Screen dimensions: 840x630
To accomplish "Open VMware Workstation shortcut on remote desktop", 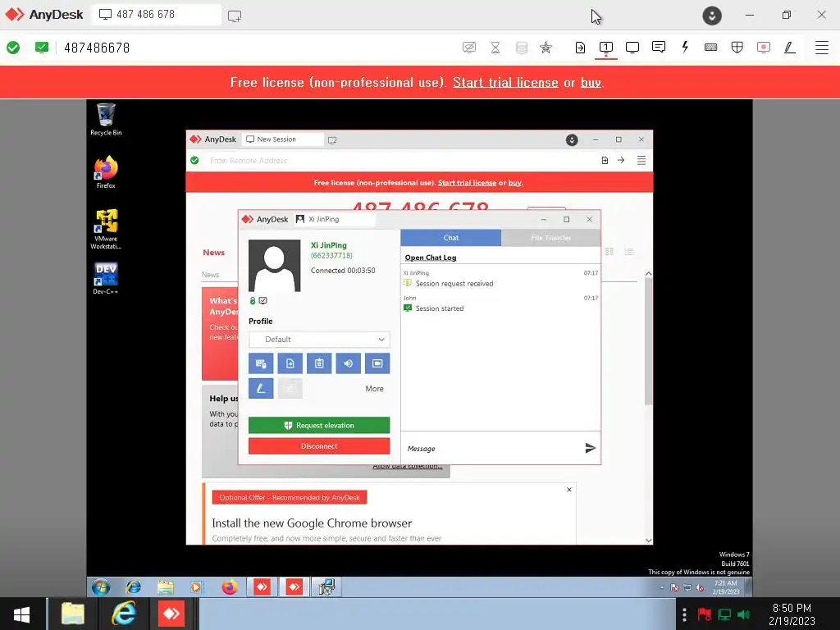I will click(106, 230).
